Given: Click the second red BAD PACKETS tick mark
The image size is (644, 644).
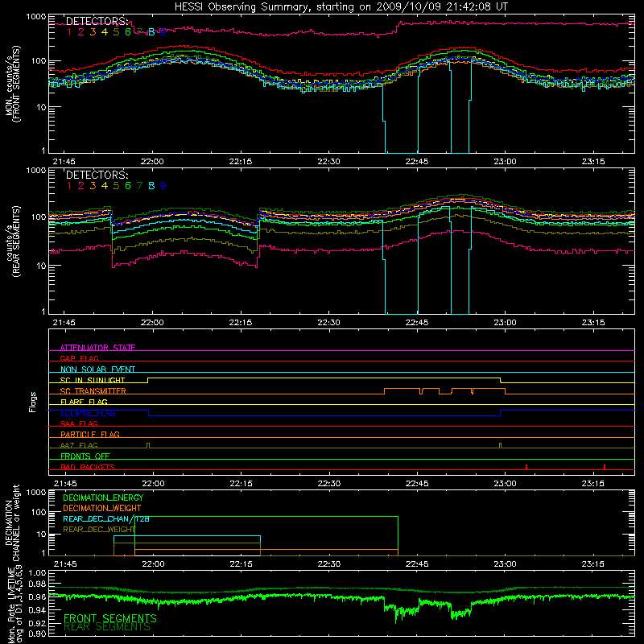Looking at the screenshot, I should tap(605, 467).
